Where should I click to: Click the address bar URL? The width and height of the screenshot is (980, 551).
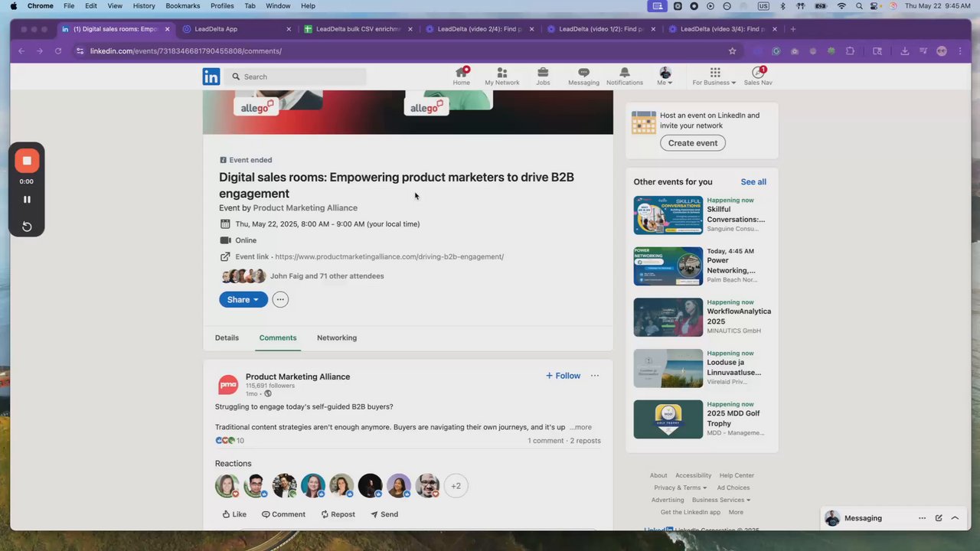click(x=186, y=51)
